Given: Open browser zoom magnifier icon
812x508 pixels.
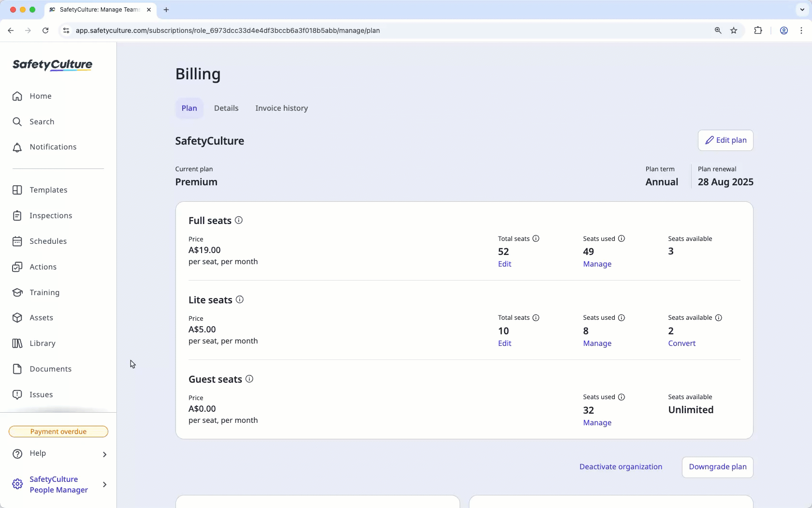Looking at the screenshot, I should 718,30.
